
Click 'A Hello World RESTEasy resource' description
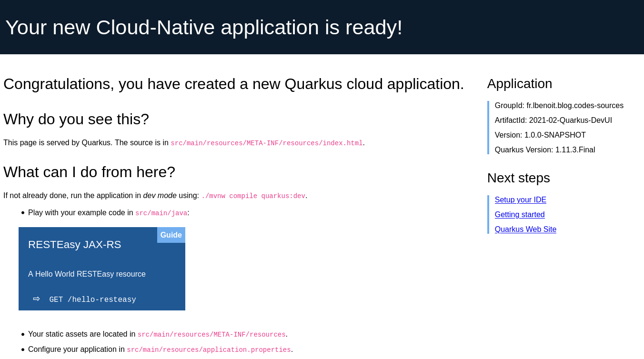coord(87,274)
